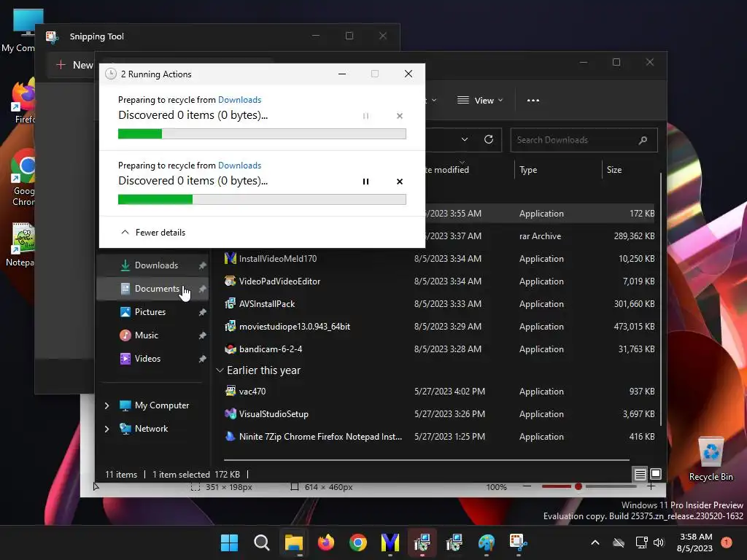The image size is (747, 560).
Task: Select AVSInstallPack file icon
Action: (x=231, y=304)
